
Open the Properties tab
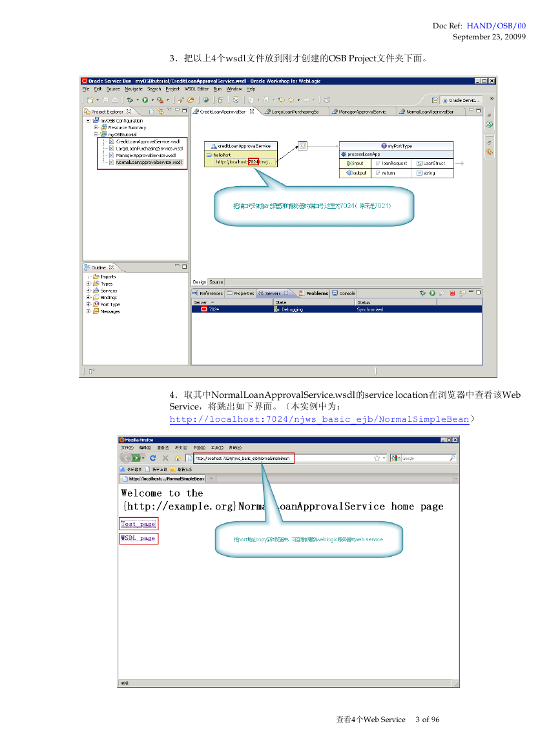coord(241,293)
